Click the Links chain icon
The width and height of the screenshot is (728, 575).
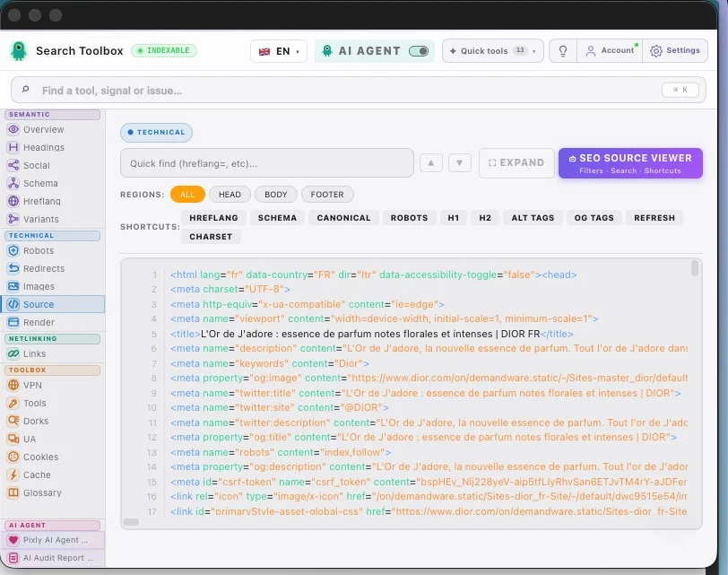[13, 354]
